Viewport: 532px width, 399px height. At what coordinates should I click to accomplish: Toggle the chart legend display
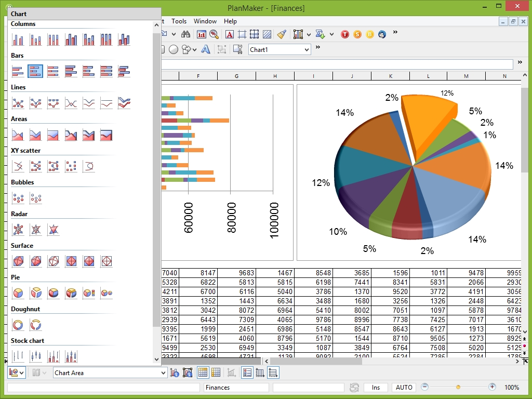pos(247,373)
